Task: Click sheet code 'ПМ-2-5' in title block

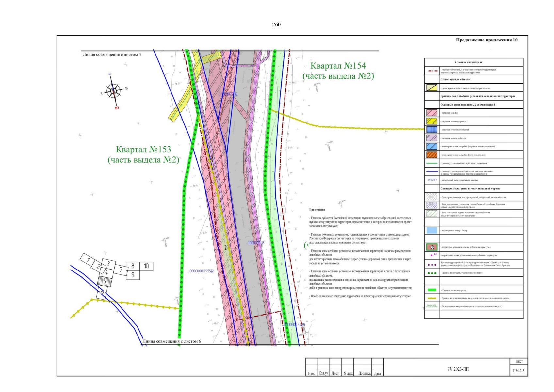Action: tap(519, 371)
